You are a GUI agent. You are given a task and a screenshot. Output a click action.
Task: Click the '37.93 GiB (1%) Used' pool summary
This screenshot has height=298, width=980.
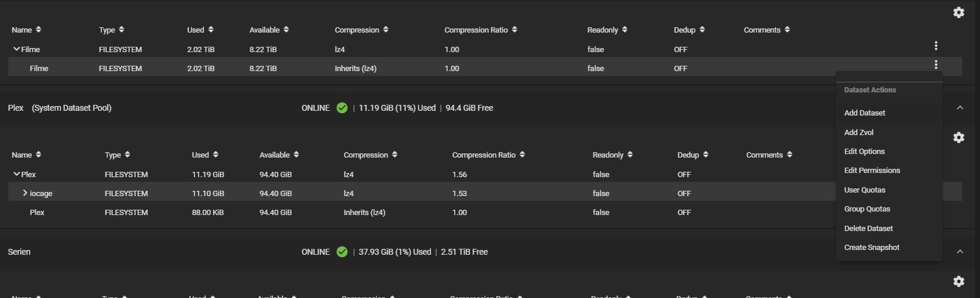pos(395,252)
